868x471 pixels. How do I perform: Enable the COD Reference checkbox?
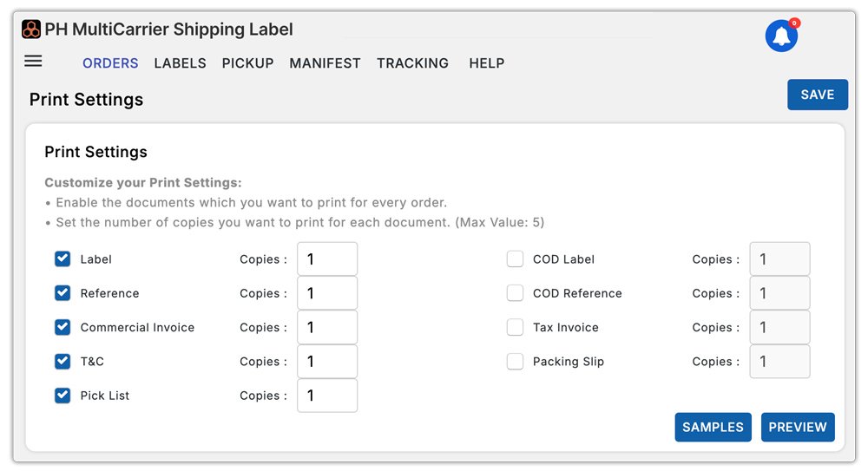click(x=515, y=293)
